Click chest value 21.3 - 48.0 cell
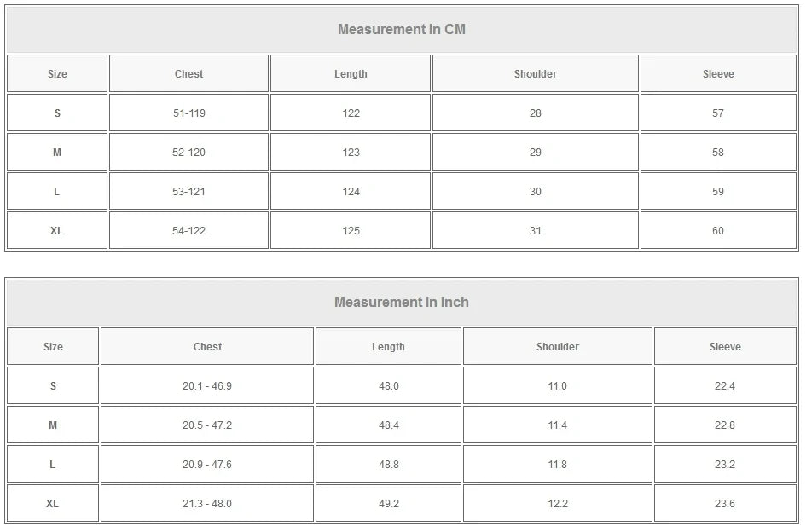The width and height of the screenshot is (806, 532). 207,504
